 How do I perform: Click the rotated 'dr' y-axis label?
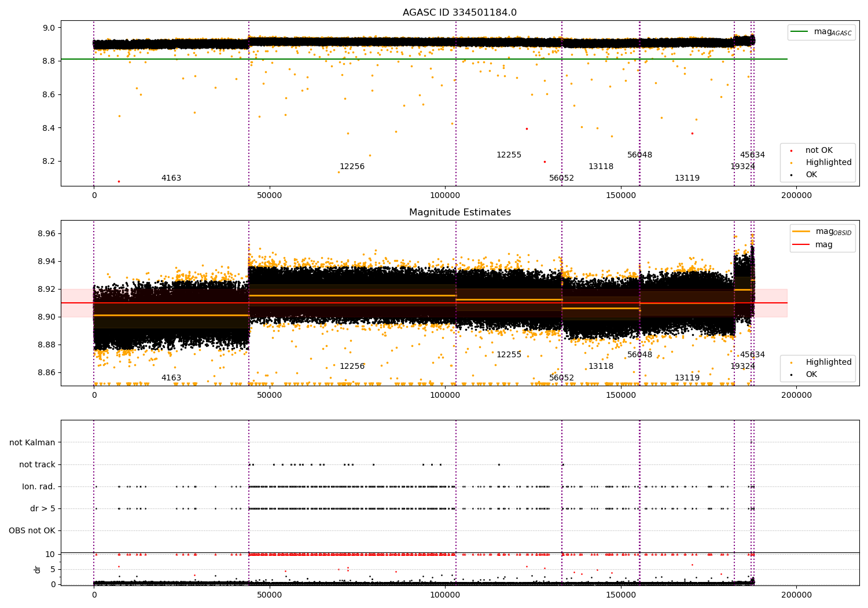(x=38, y=569)
